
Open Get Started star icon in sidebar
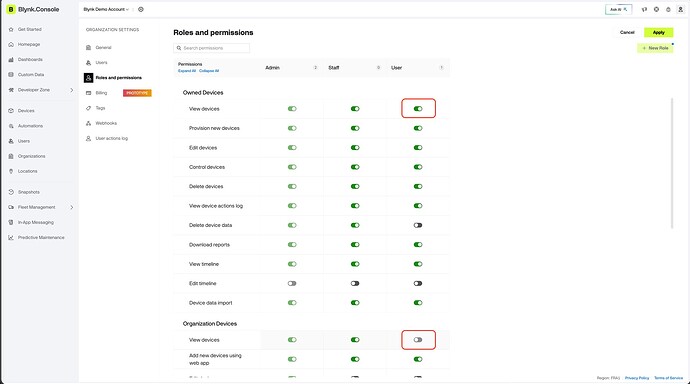[x=11, y=29]
